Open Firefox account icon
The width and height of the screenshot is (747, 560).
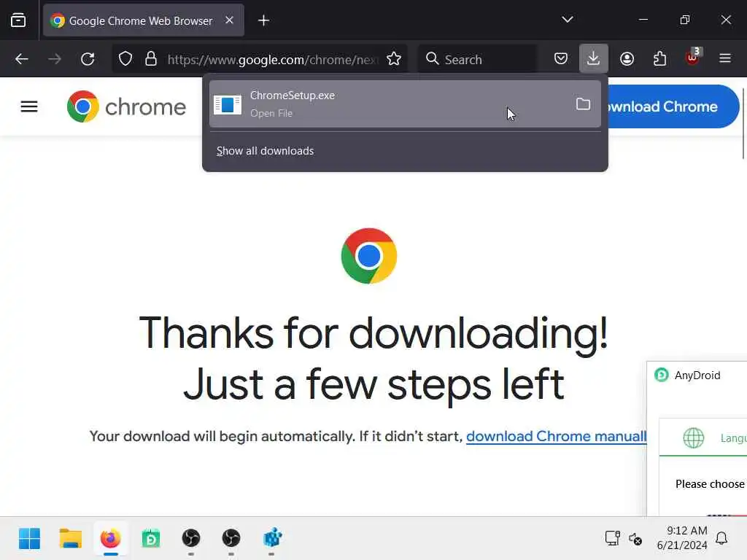(x=627, y=59)
